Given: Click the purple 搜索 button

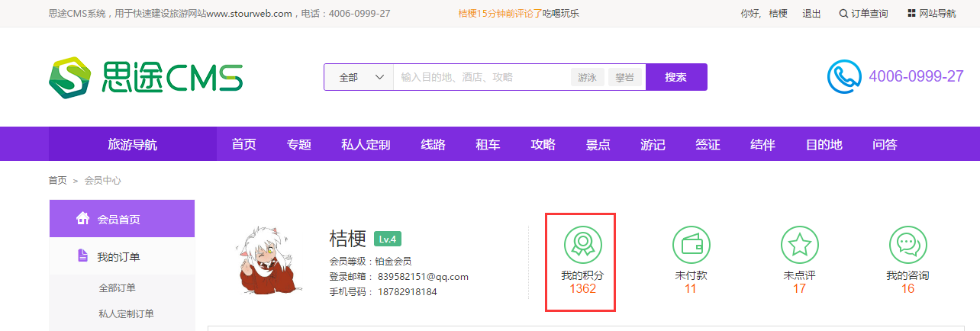Looking at the screenshot, I should [675, 77].
